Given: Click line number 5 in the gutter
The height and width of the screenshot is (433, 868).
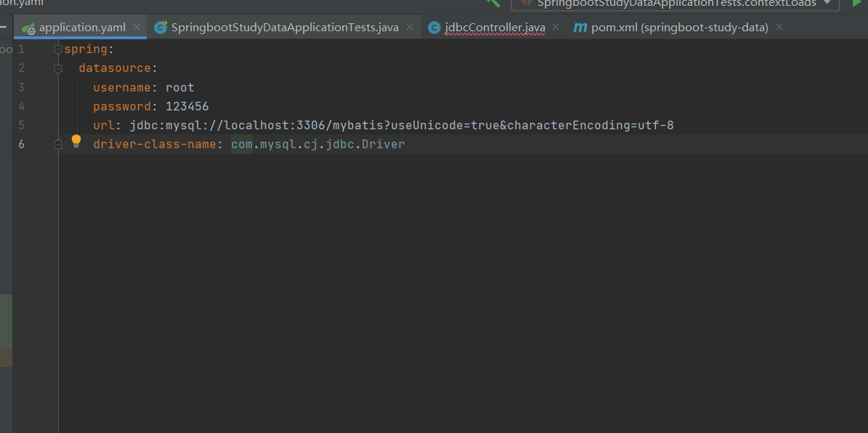Looking at the screenshot, I should tap(21, 125).
